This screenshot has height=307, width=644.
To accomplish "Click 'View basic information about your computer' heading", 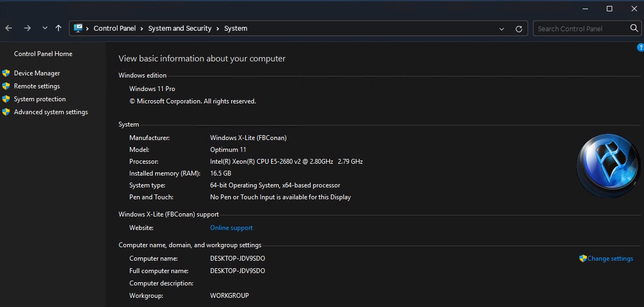I will tap(202, 59).
